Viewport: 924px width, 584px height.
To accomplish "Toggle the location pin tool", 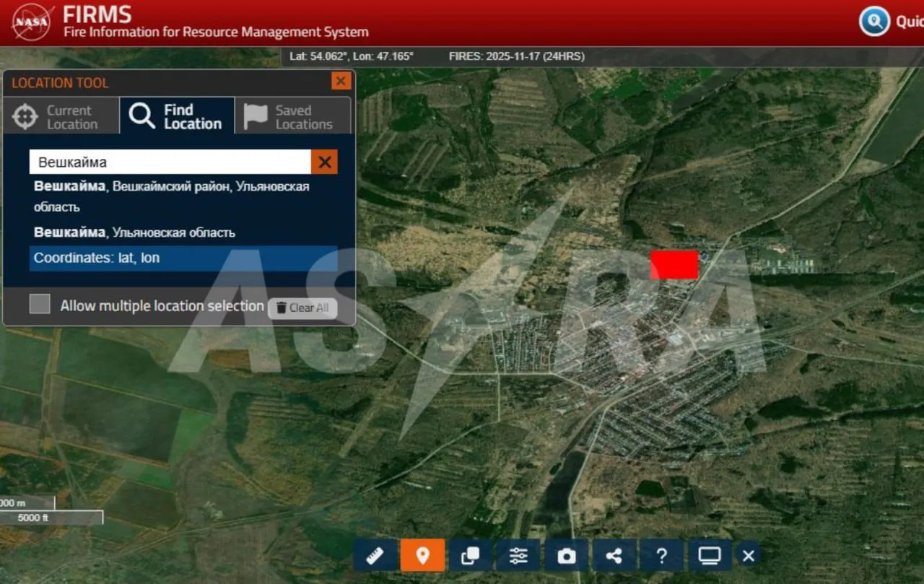I will [x=423, y=556].
